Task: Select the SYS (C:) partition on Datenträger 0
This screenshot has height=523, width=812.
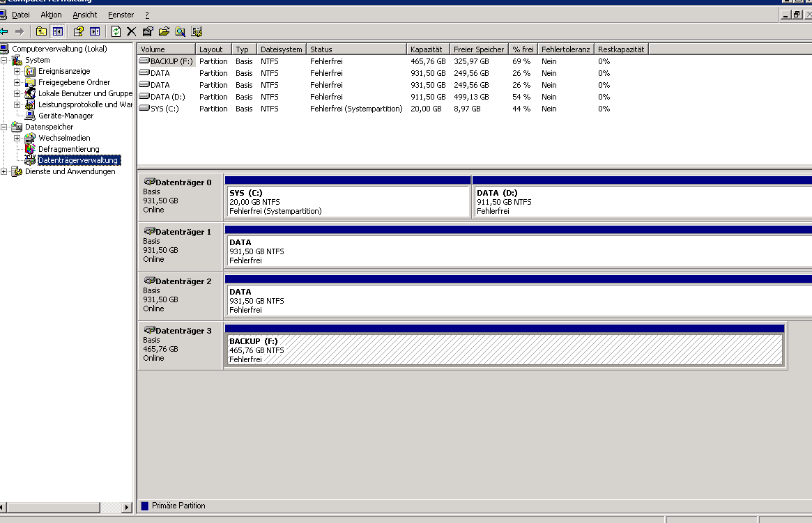Action: coord(348,197)
